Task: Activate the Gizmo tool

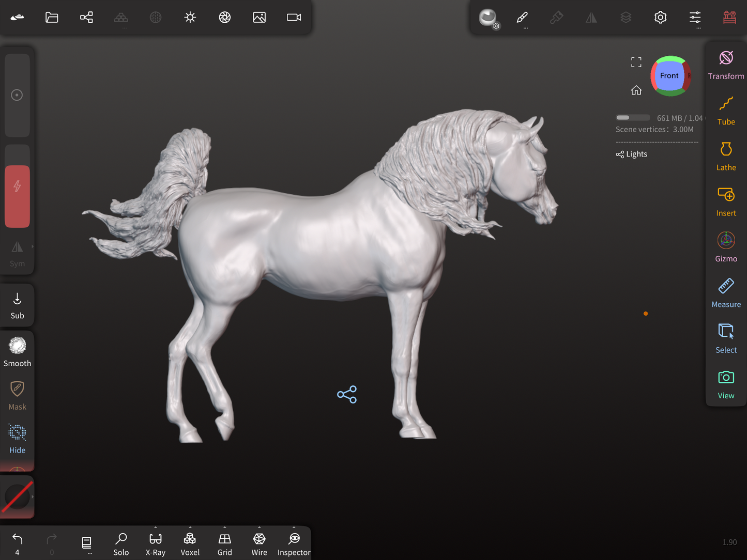Action: 726,247
